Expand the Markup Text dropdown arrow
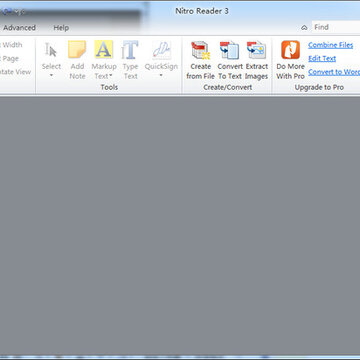Screen dimensions: 360x360 pyautogui.click(x=110, y=76)
